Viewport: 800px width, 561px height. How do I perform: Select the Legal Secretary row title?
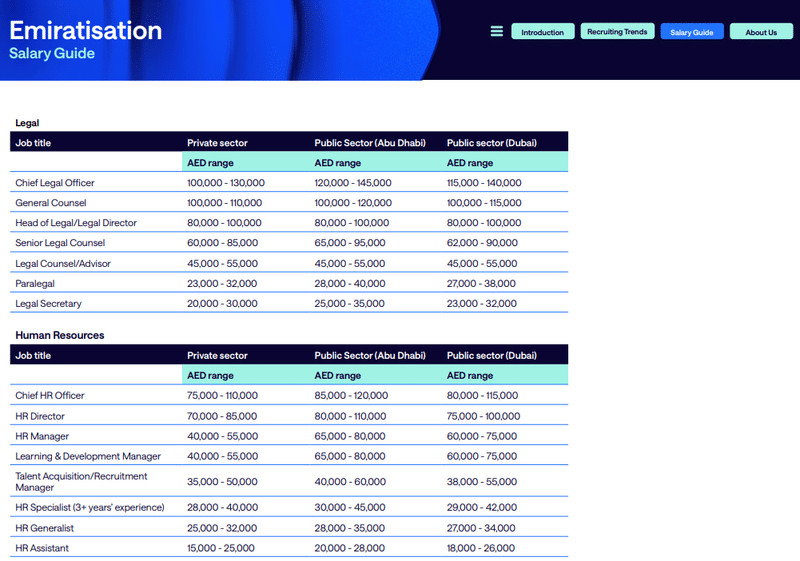48,303
